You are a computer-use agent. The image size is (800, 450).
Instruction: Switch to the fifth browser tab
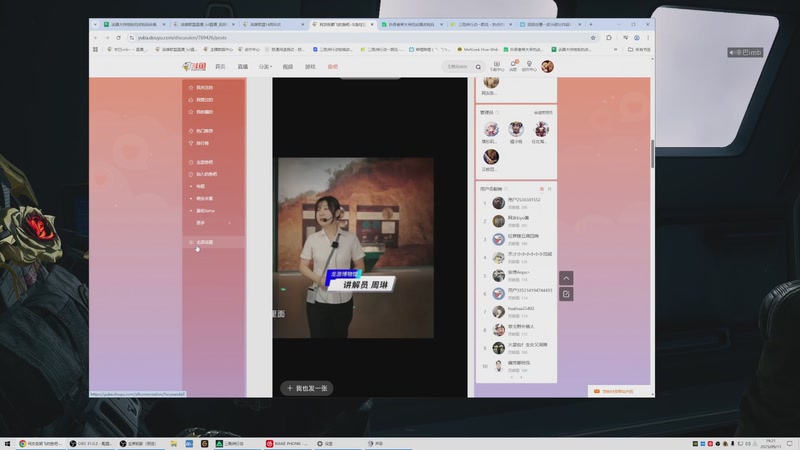pos(411,24)
